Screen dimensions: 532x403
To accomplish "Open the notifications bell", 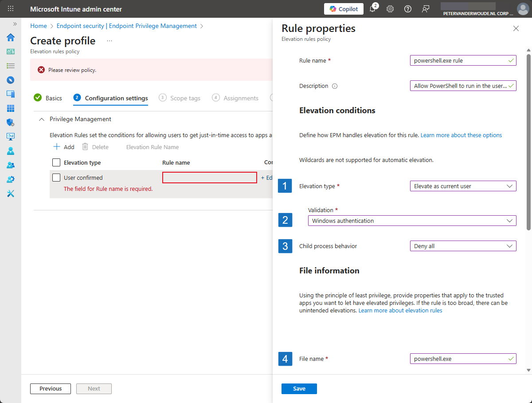I will (373, 9).
